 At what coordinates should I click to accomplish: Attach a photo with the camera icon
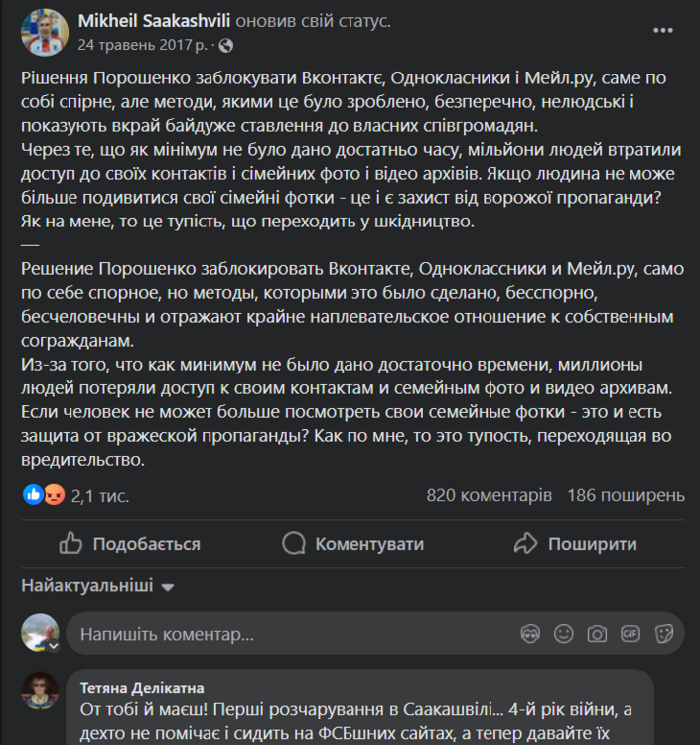point(597,633)
